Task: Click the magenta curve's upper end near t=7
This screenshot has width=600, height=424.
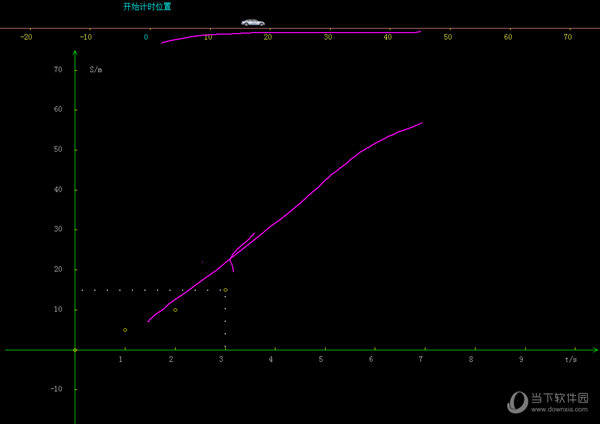Action: pyautogui.click(x=421, y=123)
